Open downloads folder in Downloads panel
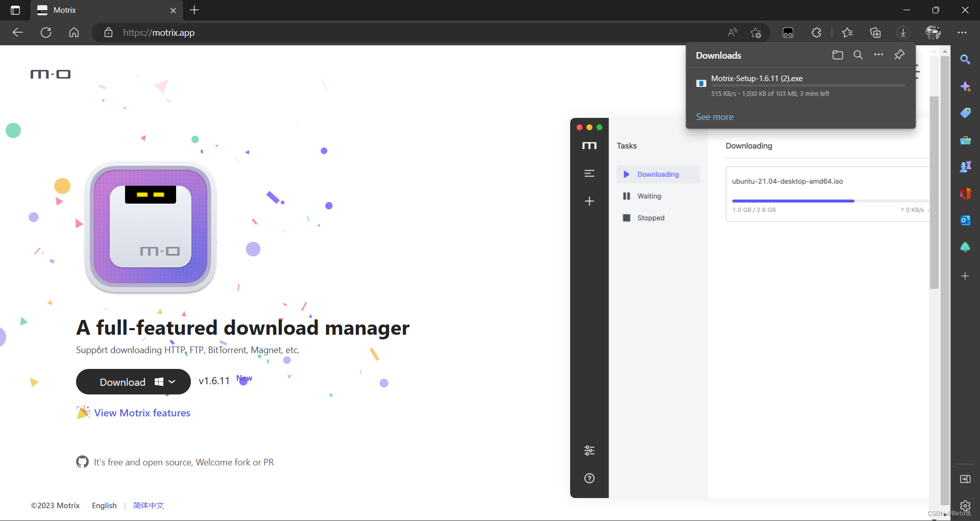980x521 pixels. pos(838,55)
